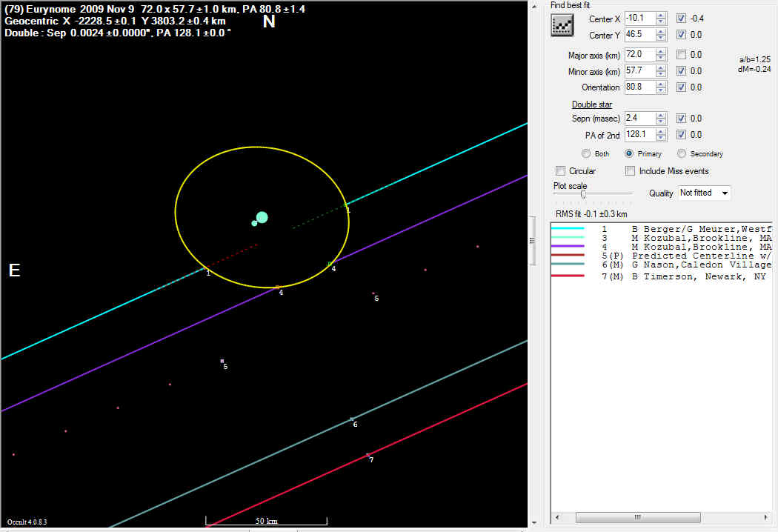
Task: Click the large aqua primary star dot
Action: pos(262,217)
